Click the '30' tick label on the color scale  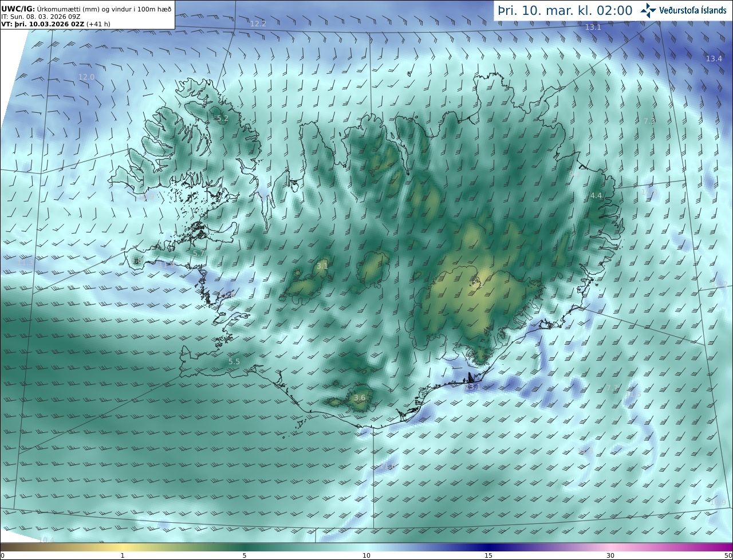610,555
